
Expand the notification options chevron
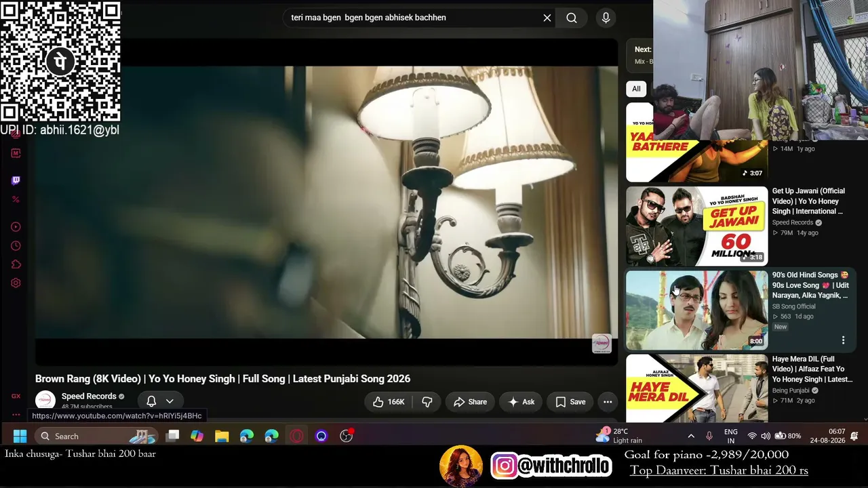tap(170, 401)
